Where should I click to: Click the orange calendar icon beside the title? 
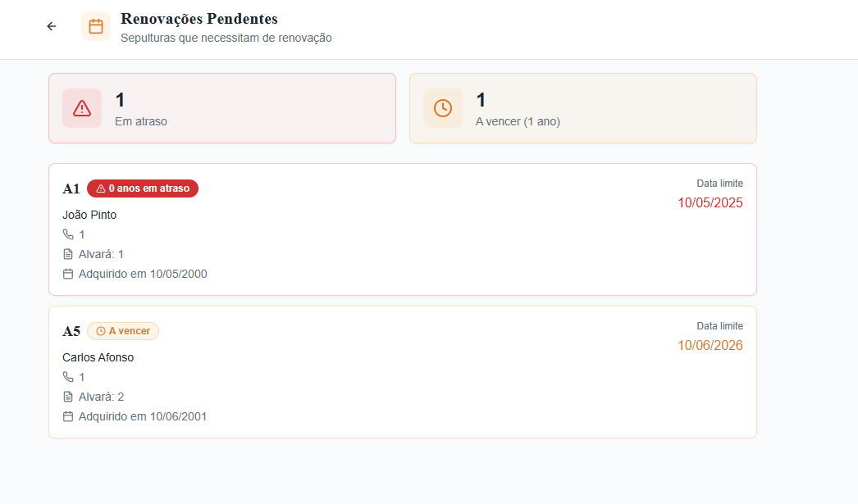(x=96, y=26)
